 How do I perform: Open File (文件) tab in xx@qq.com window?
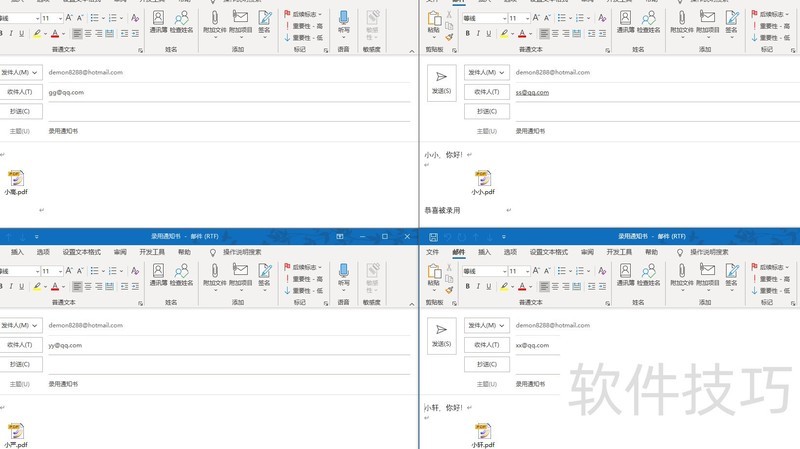433,252
